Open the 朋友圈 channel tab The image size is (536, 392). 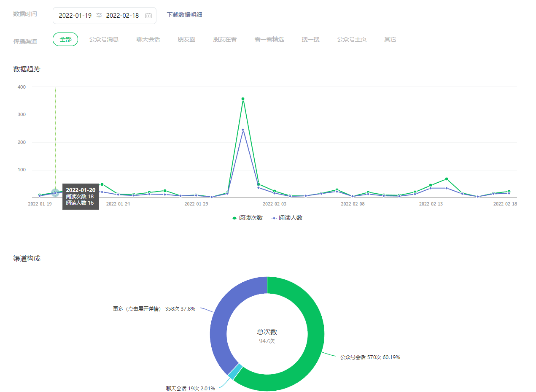(x=186, y=39)
